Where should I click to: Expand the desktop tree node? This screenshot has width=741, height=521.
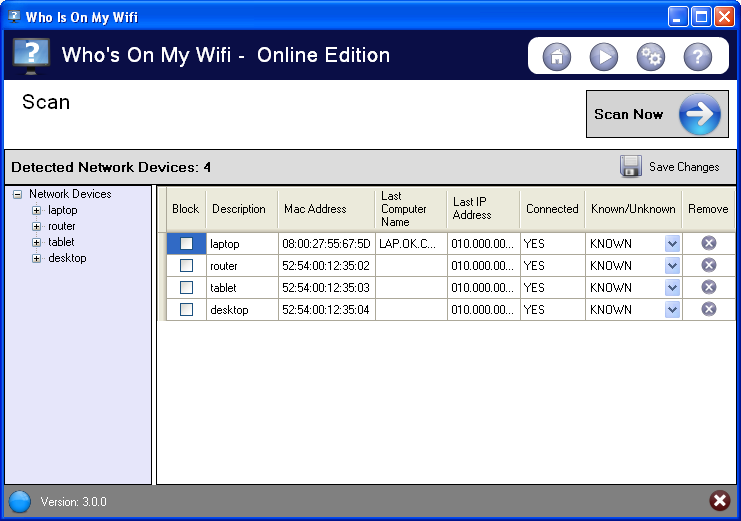point(36,258)
